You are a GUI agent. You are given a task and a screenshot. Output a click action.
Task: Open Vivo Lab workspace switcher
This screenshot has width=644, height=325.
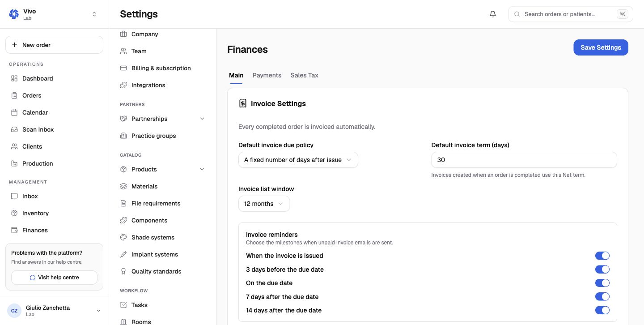(54, 14)
